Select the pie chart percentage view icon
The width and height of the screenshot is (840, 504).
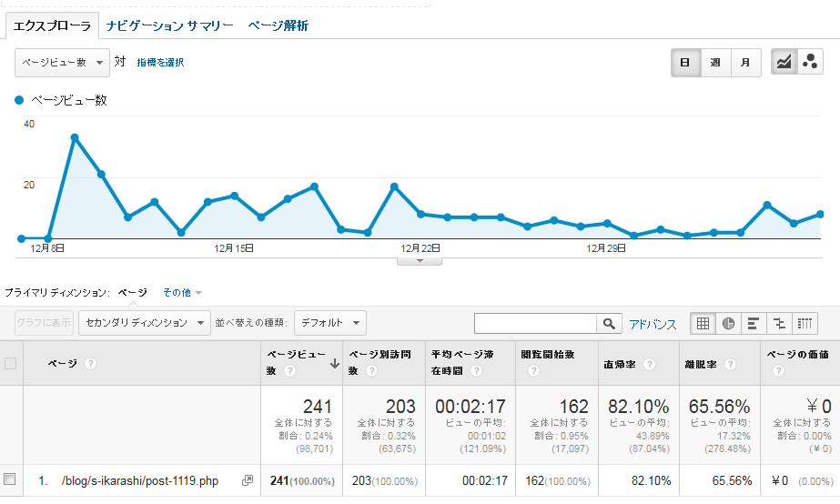tap(729, 323)
